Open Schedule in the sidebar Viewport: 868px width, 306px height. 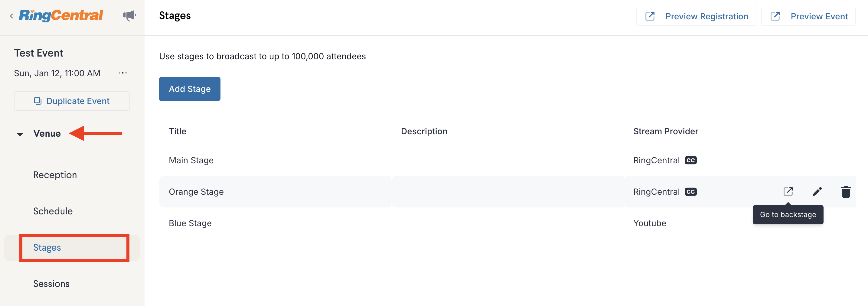pyautogui.click(x=53, y=211)
